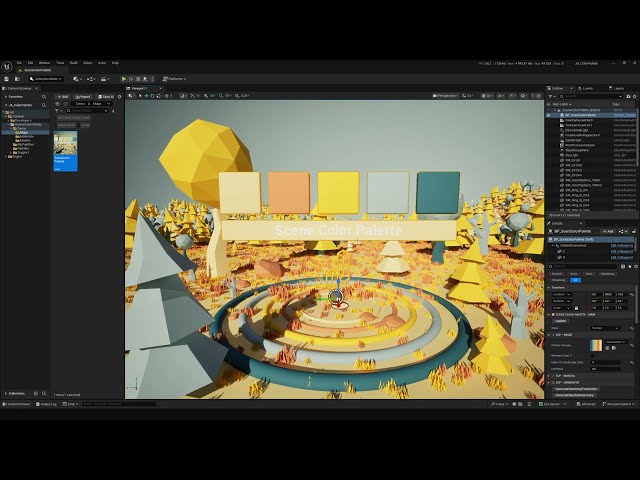Open the Edit menu
Screen dimensions: 640x480
(30, 63)
